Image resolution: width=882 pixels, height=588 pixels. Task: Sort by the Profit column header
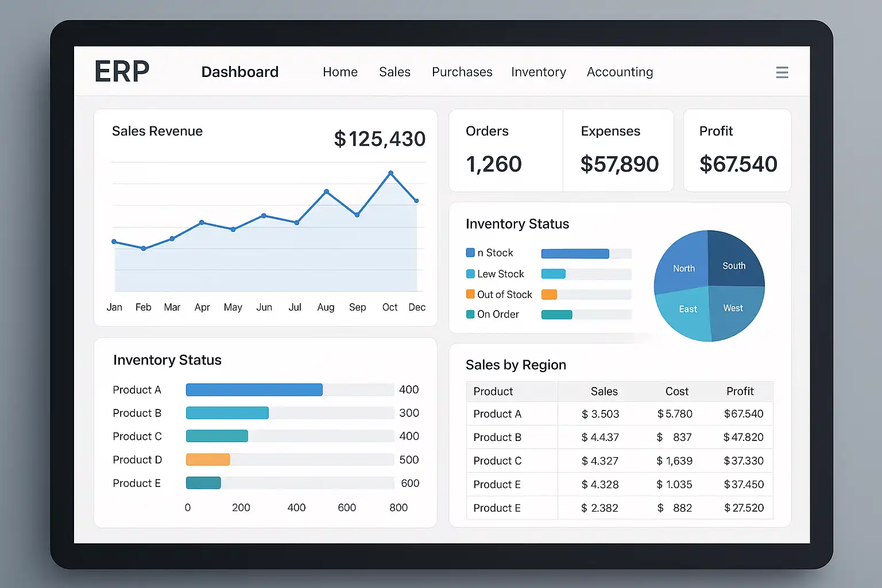tap(740, 392)
